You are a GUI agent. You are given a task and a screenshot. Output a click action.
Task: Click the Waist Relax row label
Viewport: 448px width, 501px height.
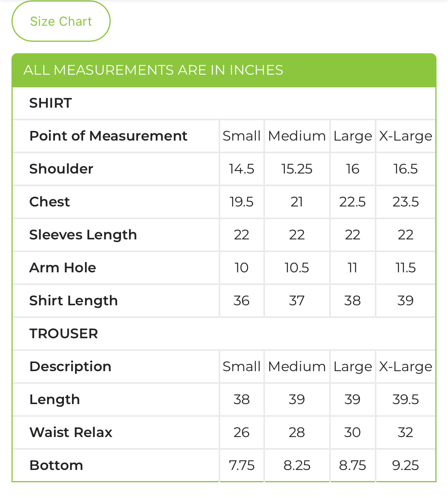(71, 432)
